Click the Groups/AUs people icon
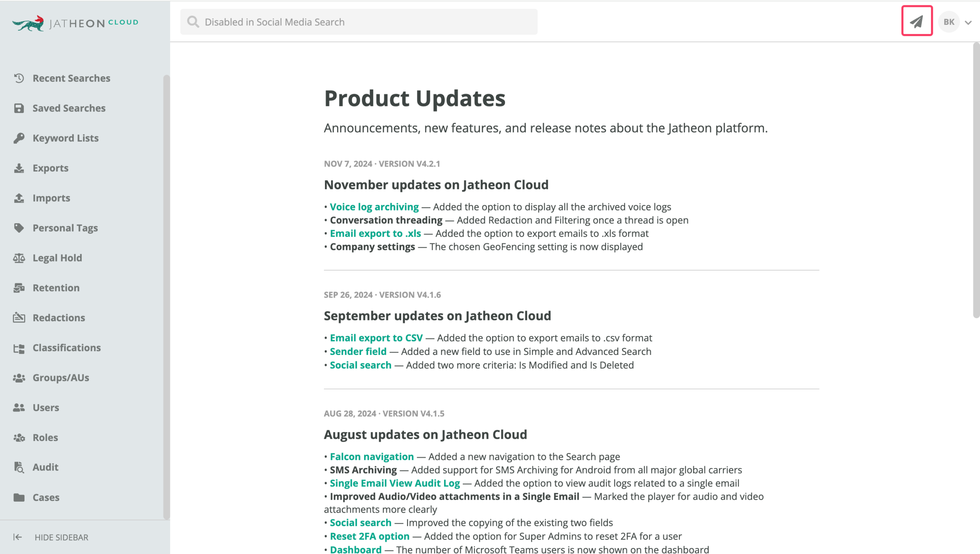Screen dimensions: 980x554 (19, 378)
